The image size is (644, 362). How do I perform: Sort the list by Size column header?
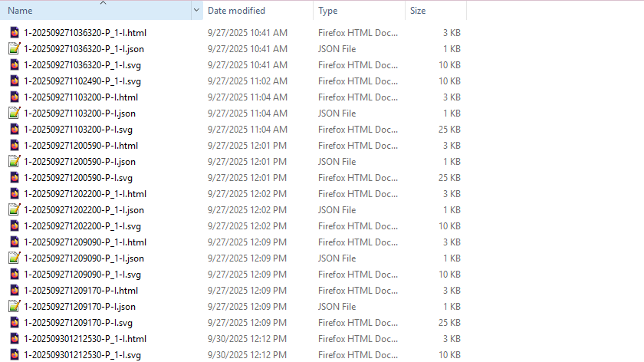(x=419, y=11)
